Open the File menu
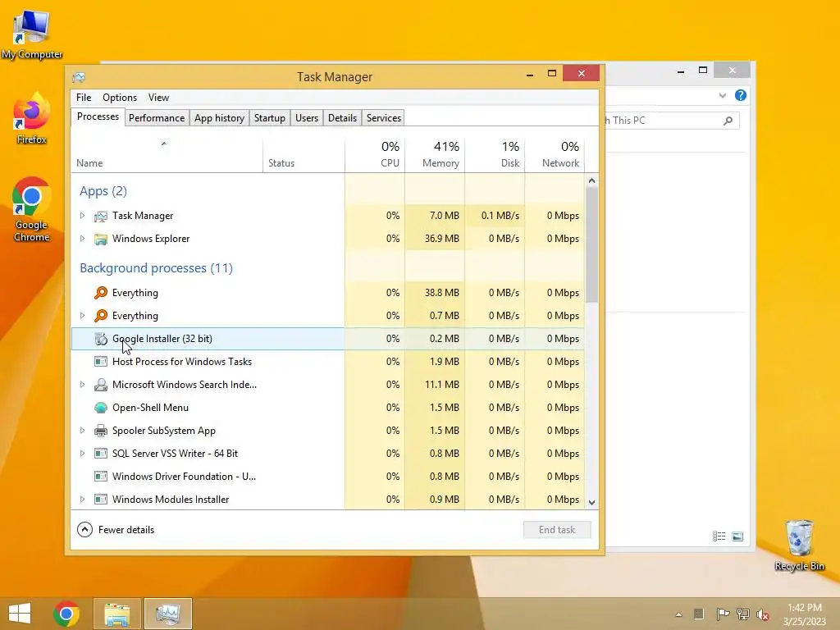This screenshot has width=840, height=630. tap(84, 98)
